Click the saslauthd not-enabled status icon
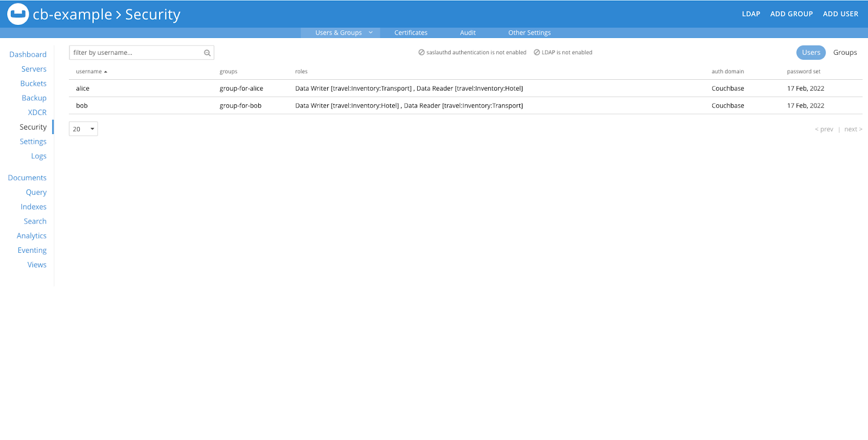 click(x=422, y=53)
